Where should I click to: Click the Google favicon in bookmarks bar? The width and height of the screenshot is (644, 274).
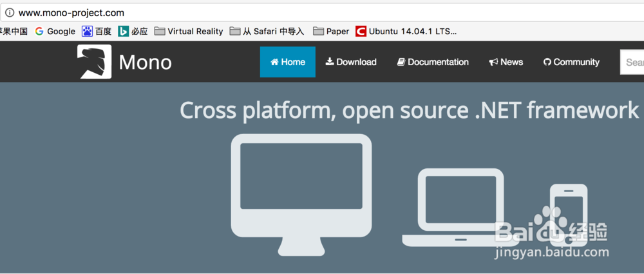39,31
